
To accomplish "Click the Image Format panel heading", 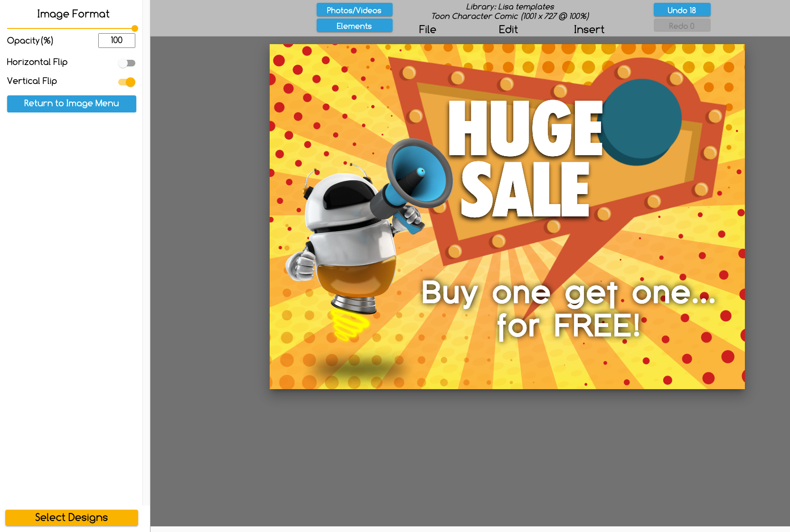I will click(73, 14).
